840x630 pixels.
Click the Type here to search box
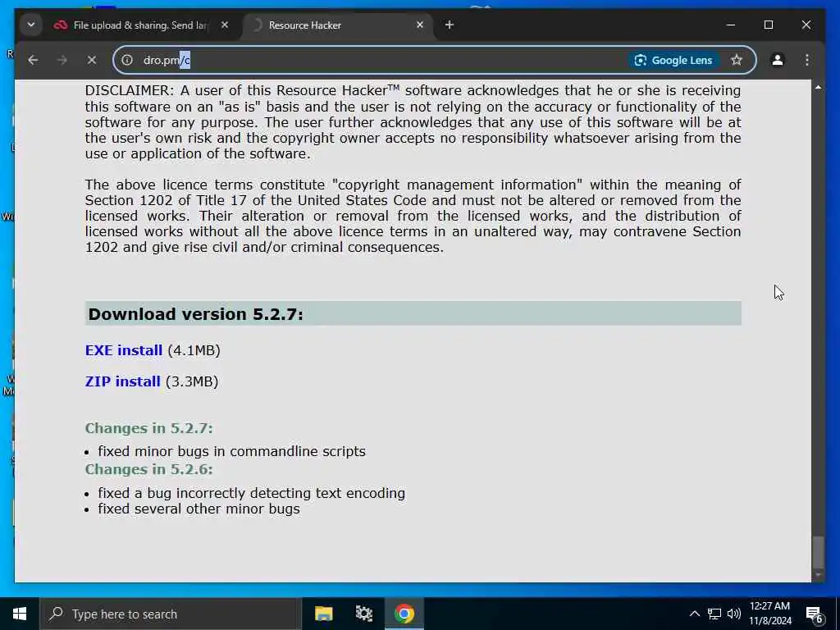pyautogui.click(x=171, y=614)
